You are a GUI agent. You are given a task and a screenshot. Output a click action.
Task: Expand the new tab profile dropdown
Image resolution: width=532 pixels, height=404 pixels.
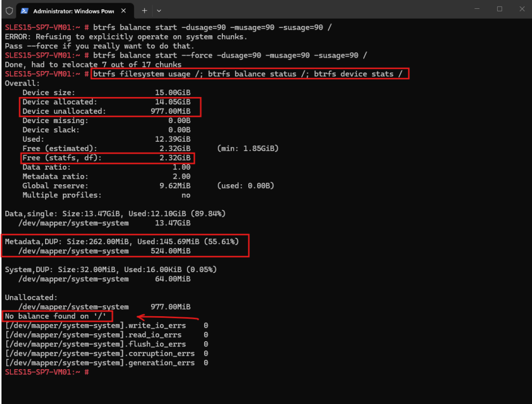[159, 11]
